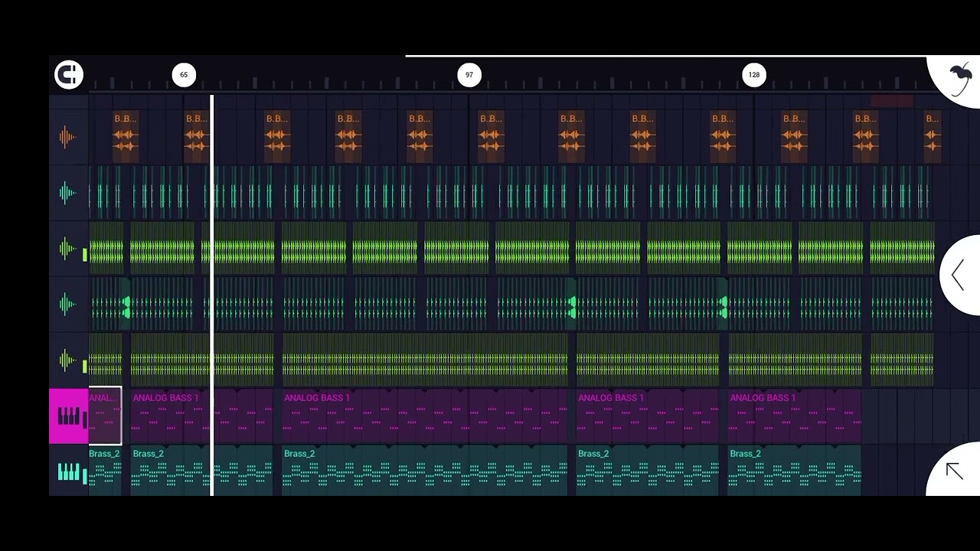The image size is (980, 551).
Task: Click the white playhead line
Action: (x=212, y=295)
